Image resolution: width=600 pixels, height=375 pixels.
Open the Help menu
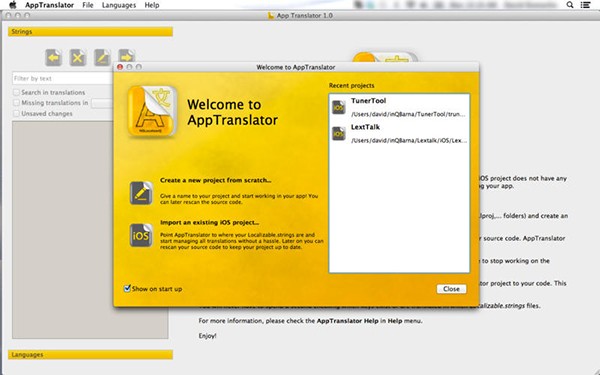click(152, 5)
